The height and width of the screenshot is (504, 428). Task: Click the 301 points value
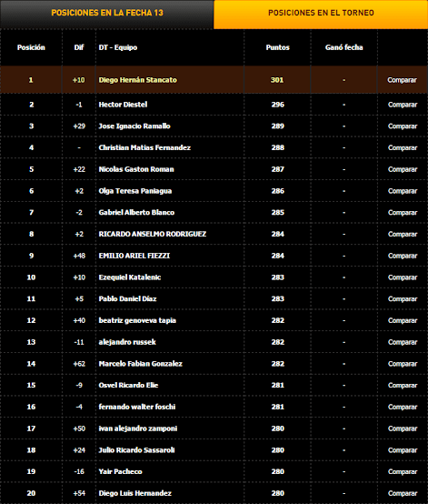pyautogui.click(x=277, y=80)
